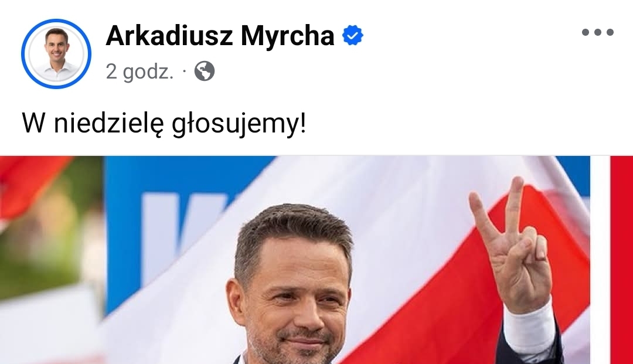Click the "2 godz." post timestamp
The width and height of the screenshot is (633, 364).
[x=139, y=72]
